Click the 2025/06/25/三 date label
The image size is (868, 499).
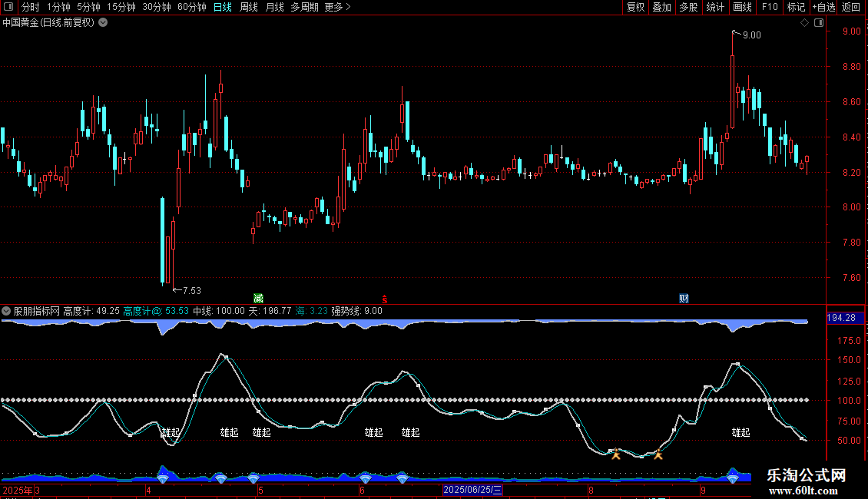472,490
